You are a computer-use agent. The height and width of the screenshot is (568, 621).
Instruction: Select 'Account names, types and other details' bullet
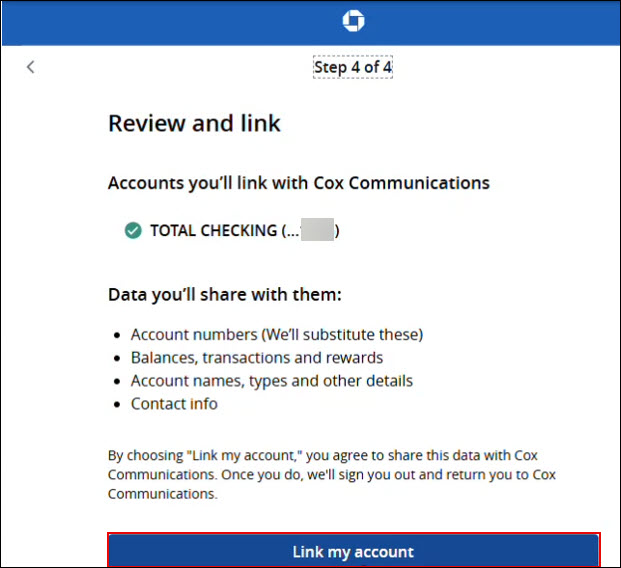click(x=272, y=381)
